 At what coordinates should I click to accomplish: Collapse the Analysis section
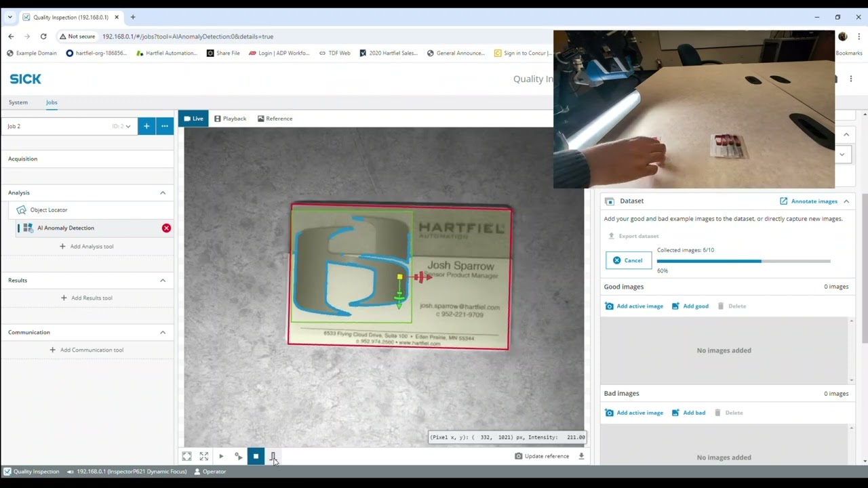[x=163, y=193]
